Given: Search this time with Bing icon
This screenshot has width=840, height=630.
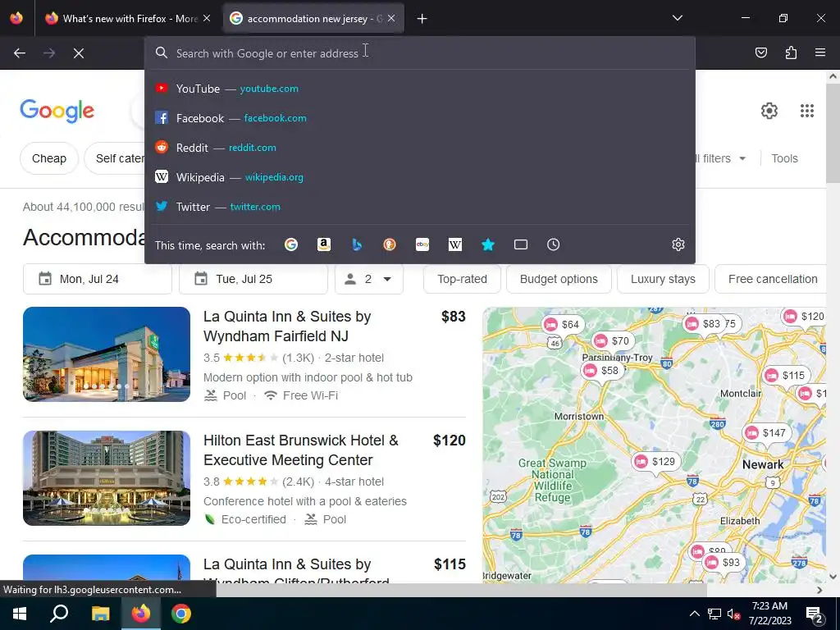Looking at the screenshot, I should point(357,244).
